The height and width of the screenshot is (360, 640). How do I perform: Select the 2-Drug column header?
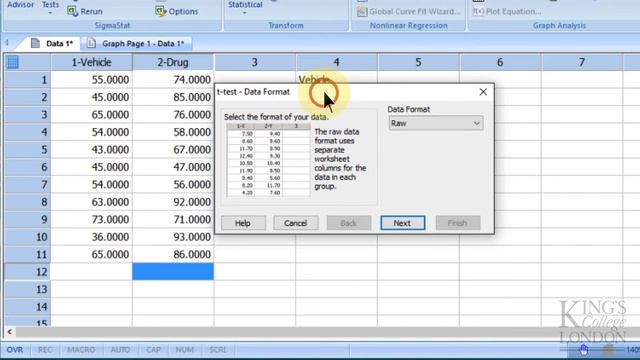pyautogui.click(x=173, y=62)
